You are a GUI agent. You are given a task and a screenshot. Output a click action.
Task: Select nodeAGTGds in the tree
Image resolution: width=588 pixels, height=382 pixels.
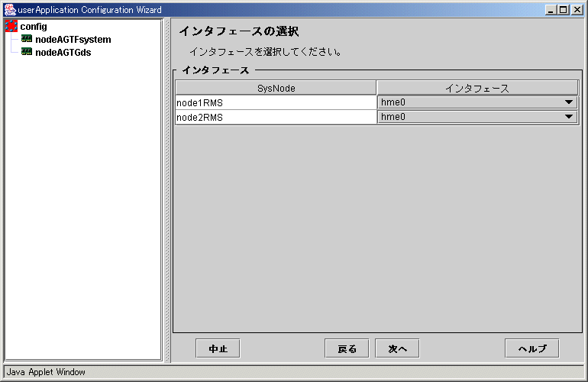point(63,53)
